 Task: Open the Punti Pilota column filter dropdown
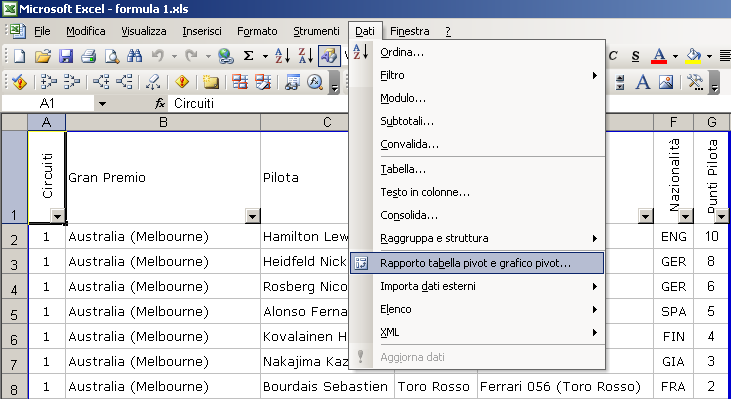tap(721, 216)
